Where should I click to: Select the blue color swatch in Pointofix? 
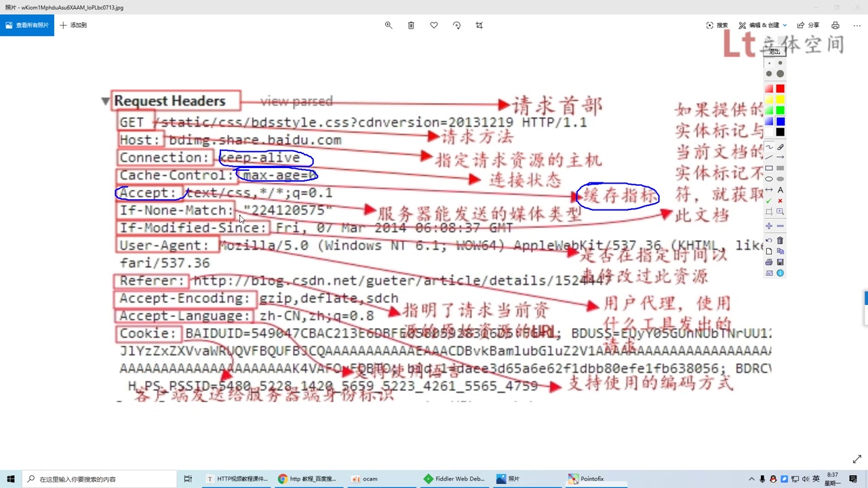(780, 121)
